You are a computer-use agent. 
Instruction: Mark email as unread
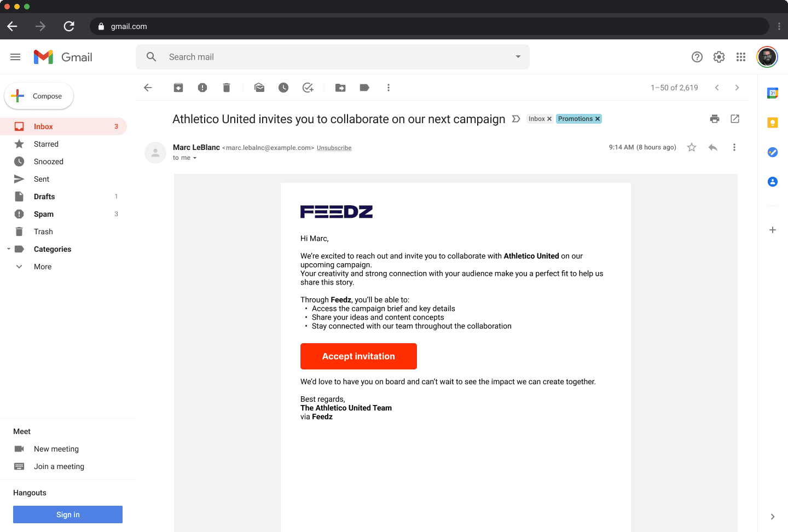pos(259,88)
